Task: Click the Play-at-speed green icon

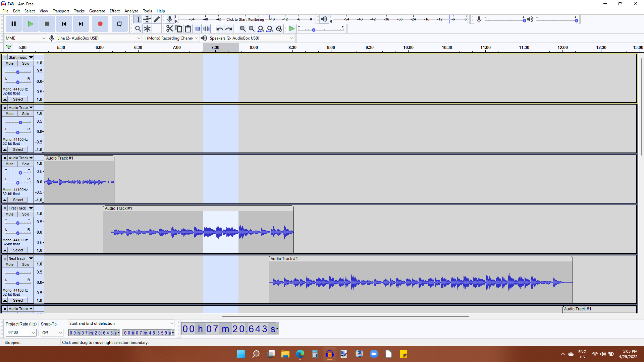Action: click(292, 29)
